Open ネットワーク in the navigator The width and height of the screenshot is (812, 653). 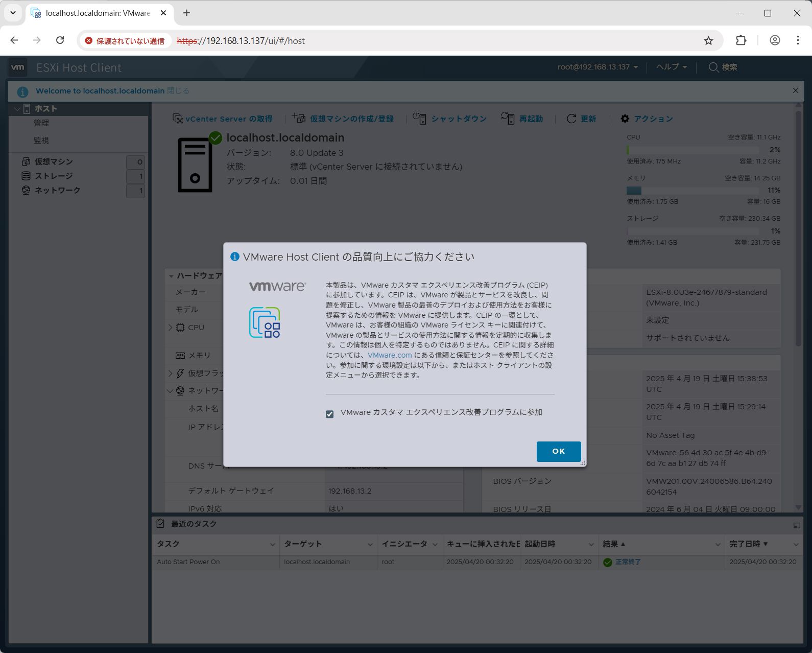pos(57,190)
